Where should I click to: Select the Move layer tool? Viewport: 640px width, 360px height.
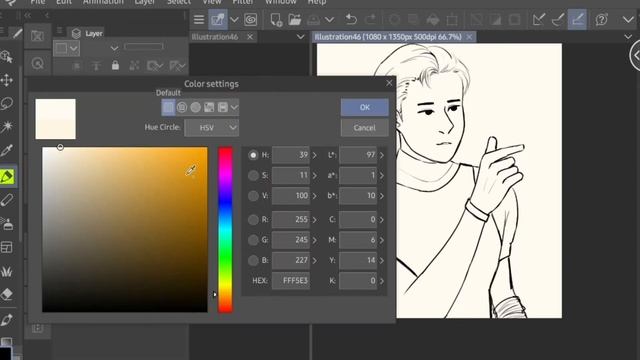(x=7, y=80)
